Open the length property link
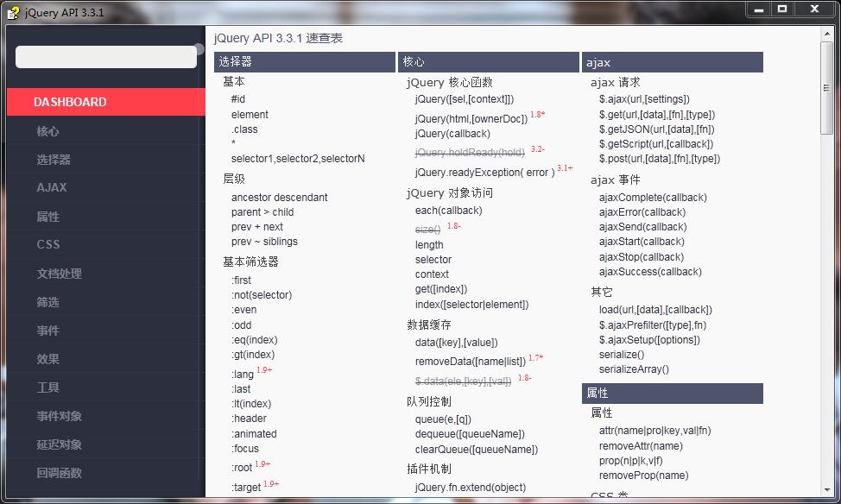Viewport: 841px width, 504px height. 429,244
